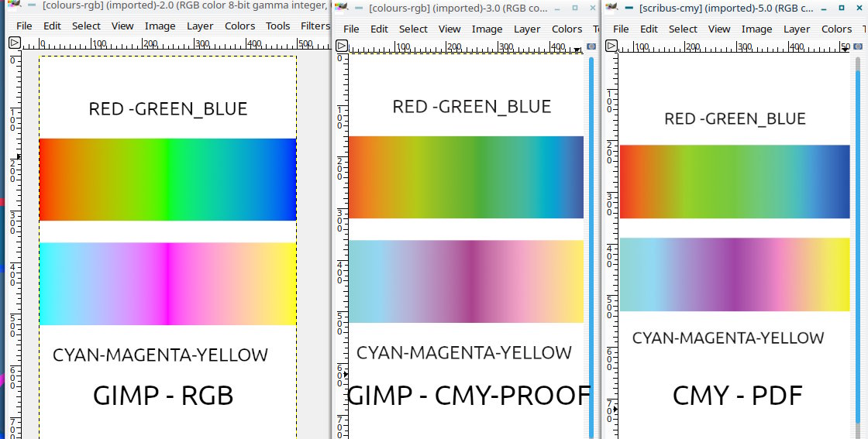Click Wilber icon in scribus-cmy title bar
This screenshot has height=439, width=868.
pyautogui.click(x=611, y=7)
